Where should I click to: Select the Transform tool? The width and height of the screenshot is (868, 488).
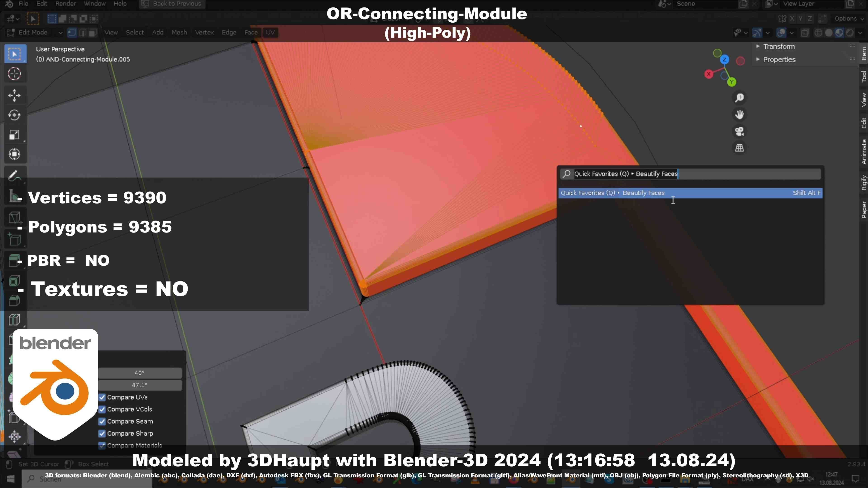click(14, 154)
